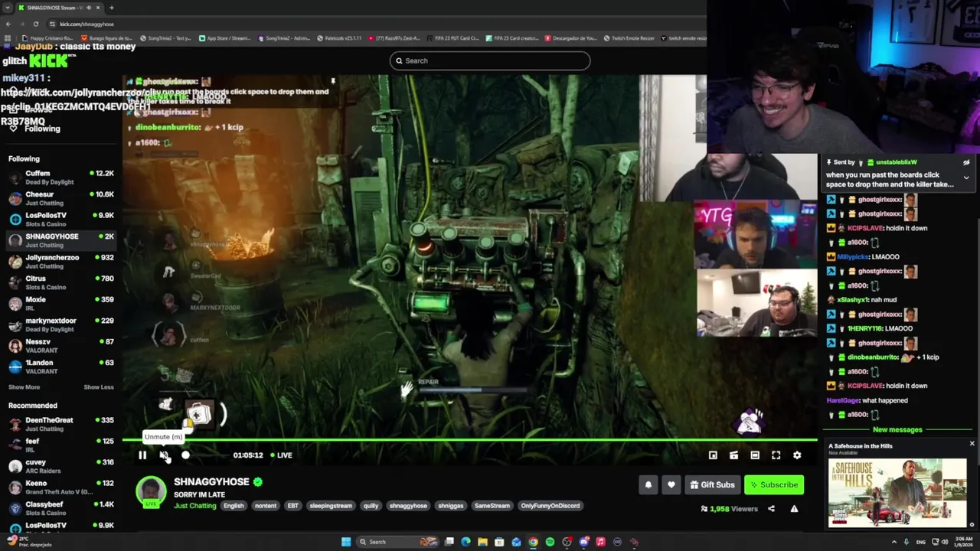
Task: Enable notifications bell for SHNAGGYHOSE
Action: pyautogui.click(x=648, y=484)
